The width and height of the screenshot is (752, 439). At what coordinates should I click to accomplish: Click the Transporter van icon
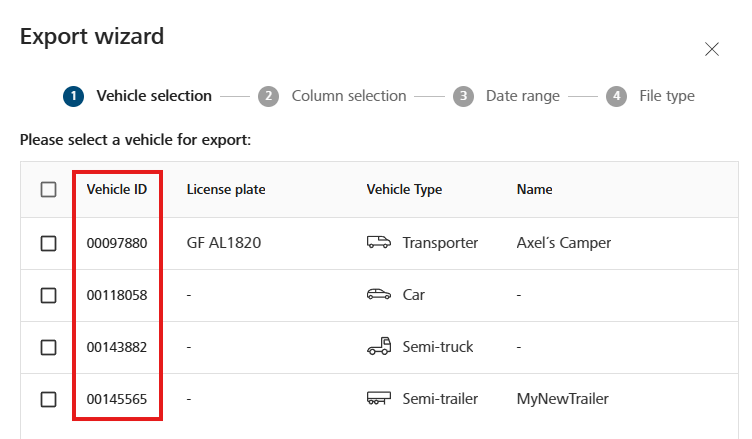pos(378,242)
